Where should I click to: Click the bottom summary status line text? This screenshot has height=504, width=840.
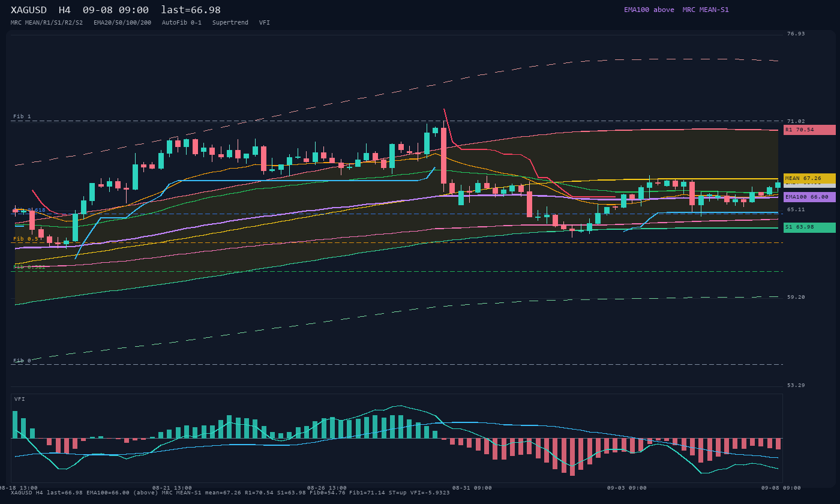pyautogui.click(x=230, y=493)
